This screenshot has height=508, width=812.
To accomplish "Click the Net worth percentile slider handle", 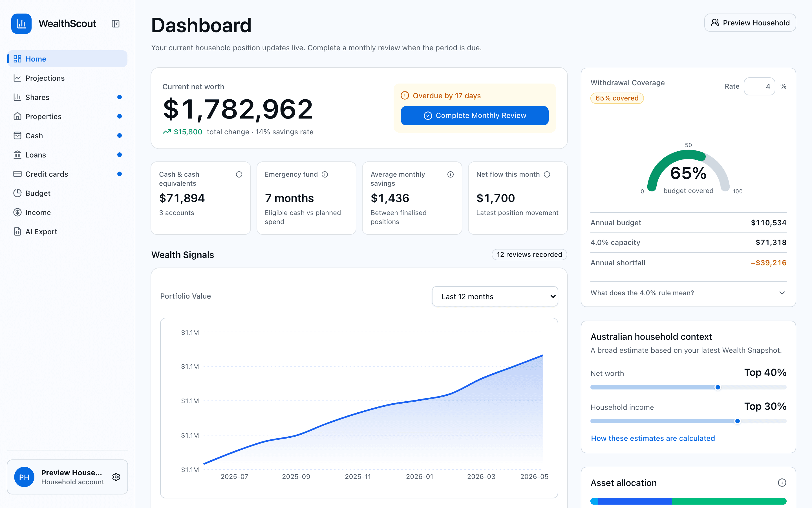I will 718,387.
